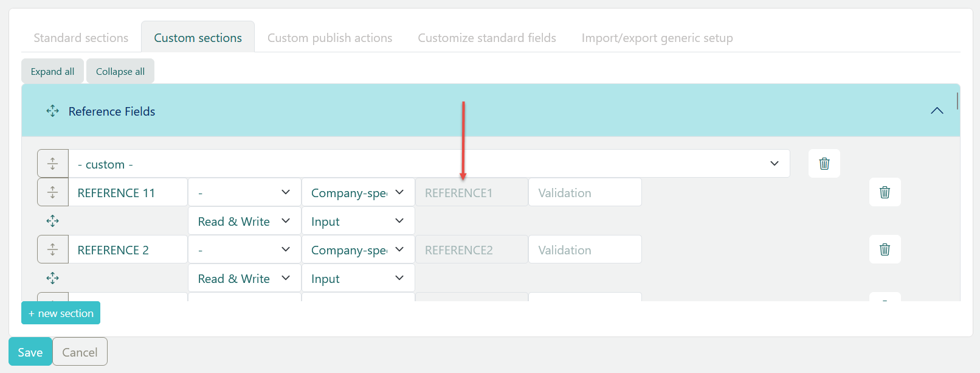Collapse the Reference Fields section chevron
The height and width of the screenshot is (373, 980).
coord(937,111)
